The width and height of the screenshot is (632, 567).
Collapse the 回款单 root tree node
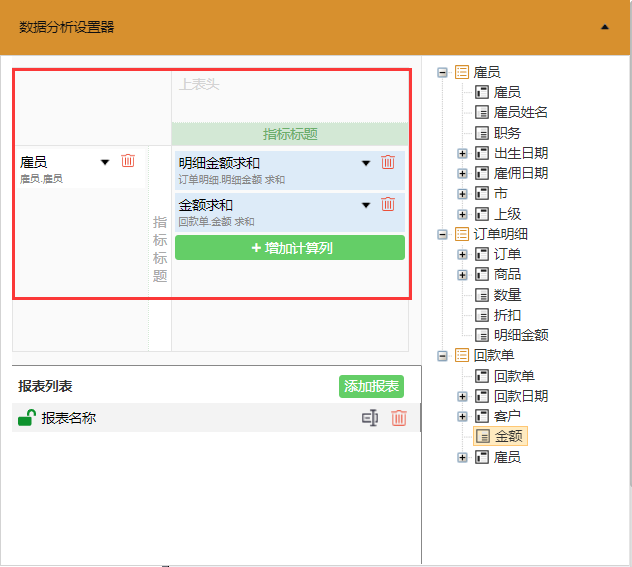[442, 356]
